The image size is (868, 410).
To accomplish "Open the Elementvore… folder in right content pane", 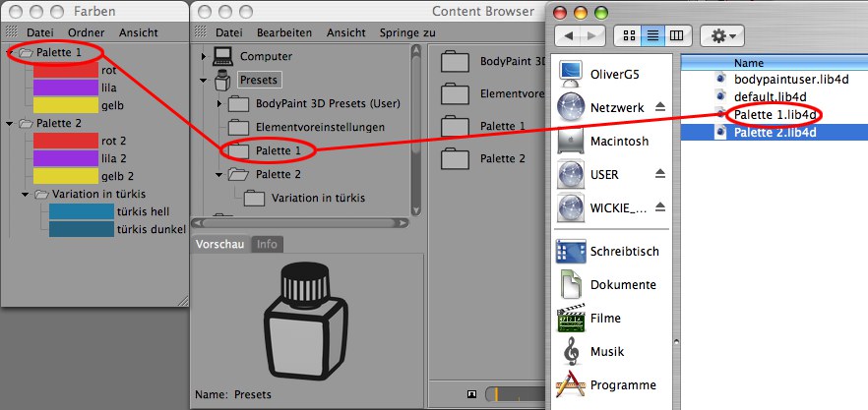I will [455, 94].
